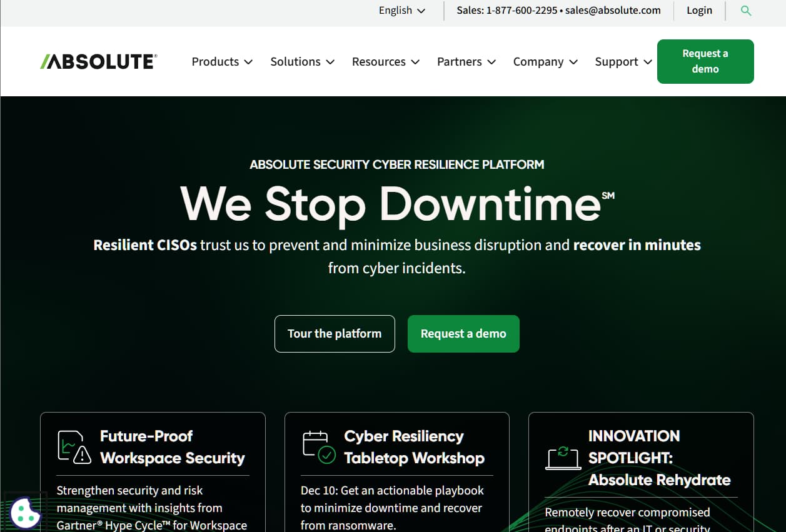The image size is (786, 532).
Task: Open the Support navigation menu
Action: point(623,61)
